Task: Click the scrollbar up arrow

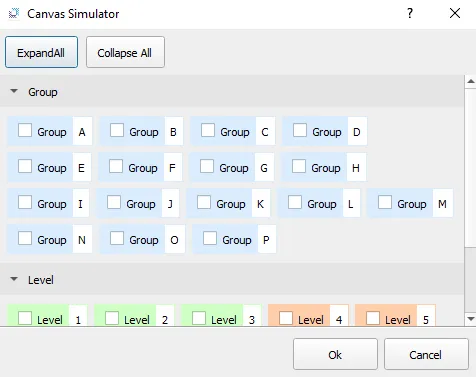Action: tap(471, 81)
